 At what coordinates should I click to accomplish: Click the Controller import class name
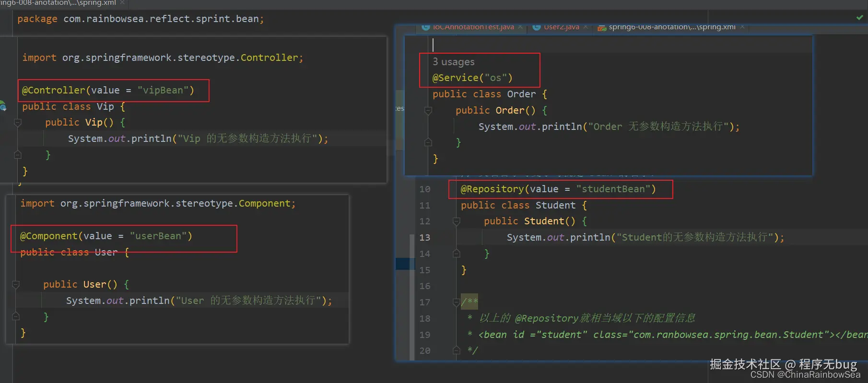coord(269,58)
